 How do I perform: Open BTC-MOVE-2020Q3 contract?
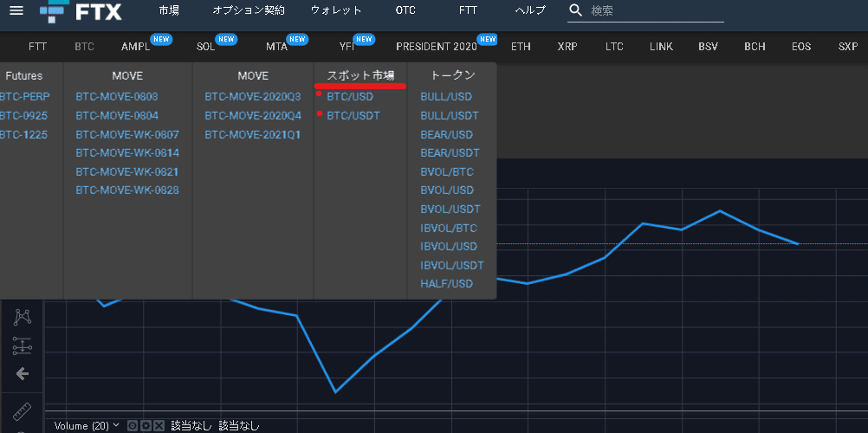click(x=253, y=96)
